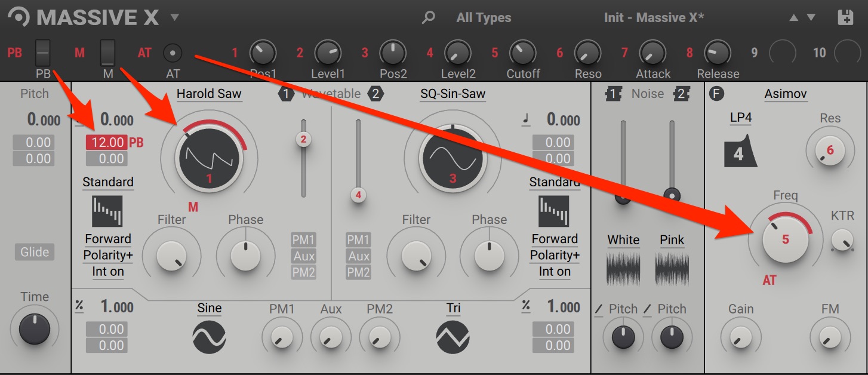
Task: Click the pitch mode note icon for oscillator 2
Action: [x=526, y=119]
